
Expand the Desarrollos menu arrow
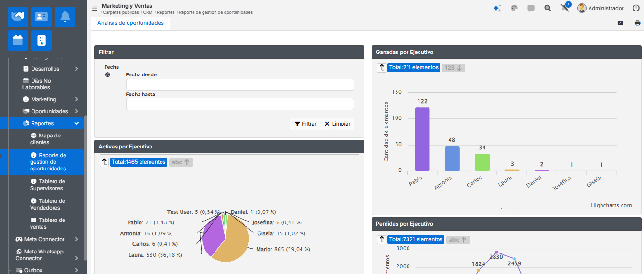76,69
